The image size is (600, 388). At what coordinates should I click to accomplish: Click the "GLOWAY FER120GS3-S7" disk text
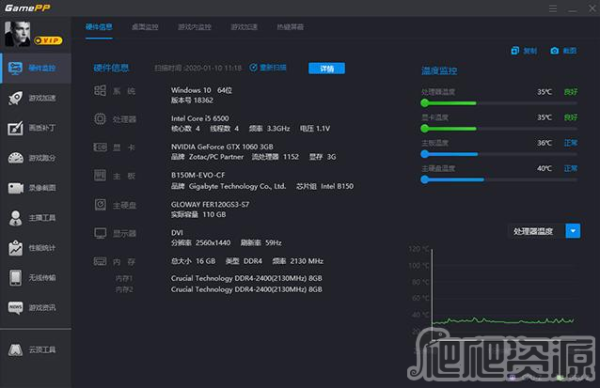tap(210, 205)
